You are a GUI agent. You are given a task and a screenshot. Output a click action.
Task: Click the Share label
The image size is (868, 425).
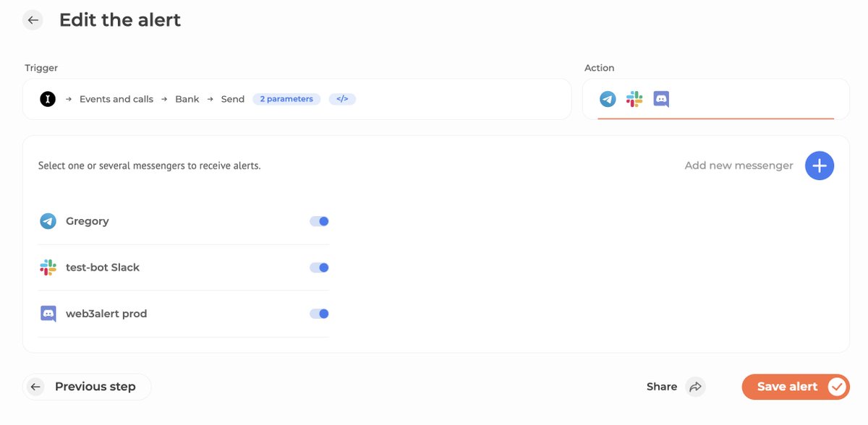pos(662,387)
